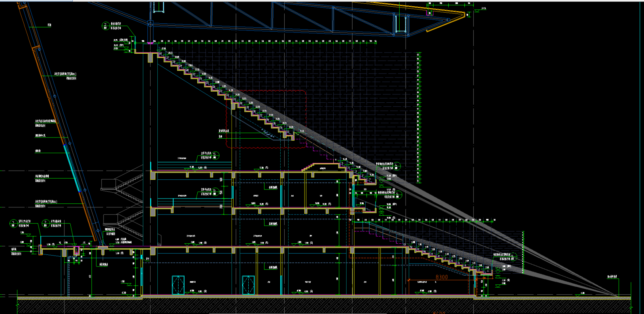Pick the green leader label at far right
This screenshot has width=644, height=314.
coord(612,277)
